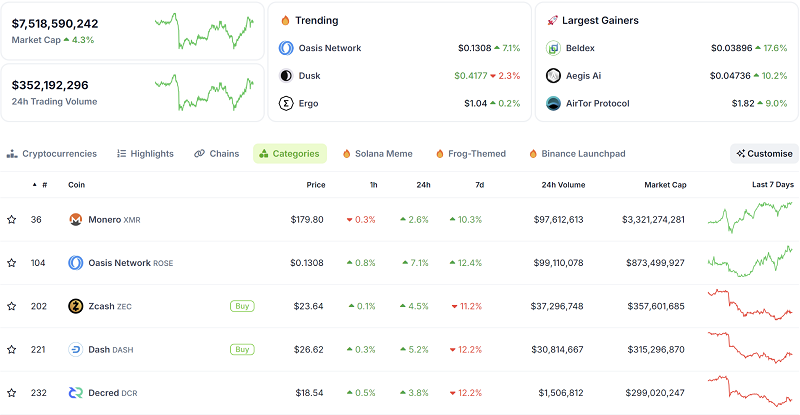
Task: Click the Decred coin logo icon
Action: pos(75,393)
